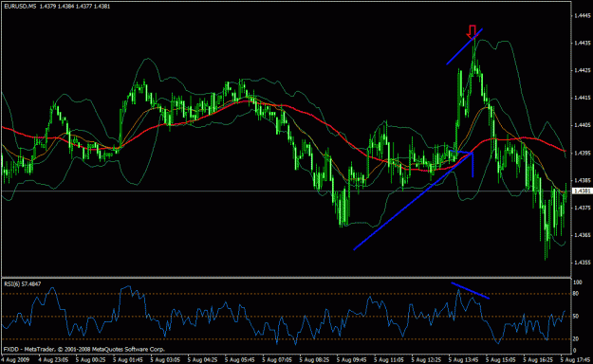
Task: Click the 5 Aug 03:05 time label
Action: [x=165, y=359]
